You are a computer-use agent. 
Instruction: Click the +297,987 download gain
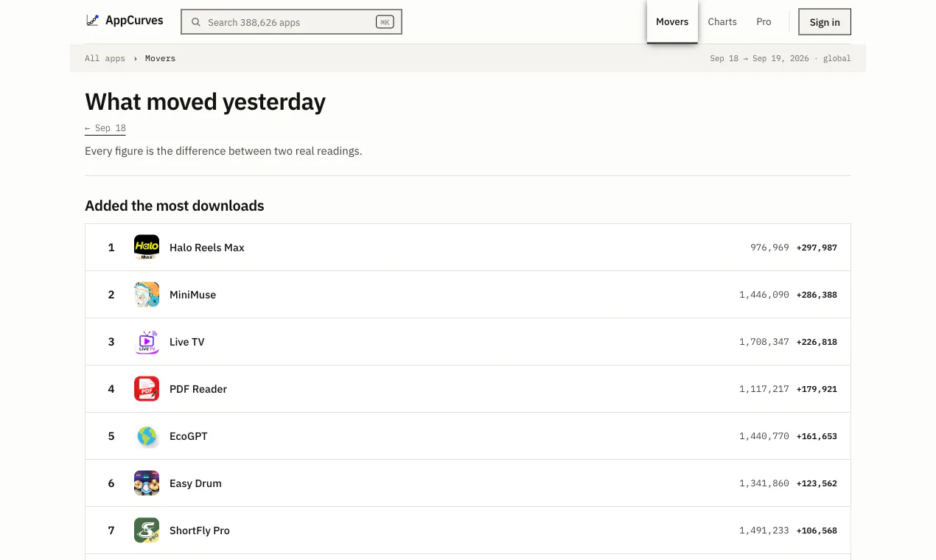coord(817,248)
